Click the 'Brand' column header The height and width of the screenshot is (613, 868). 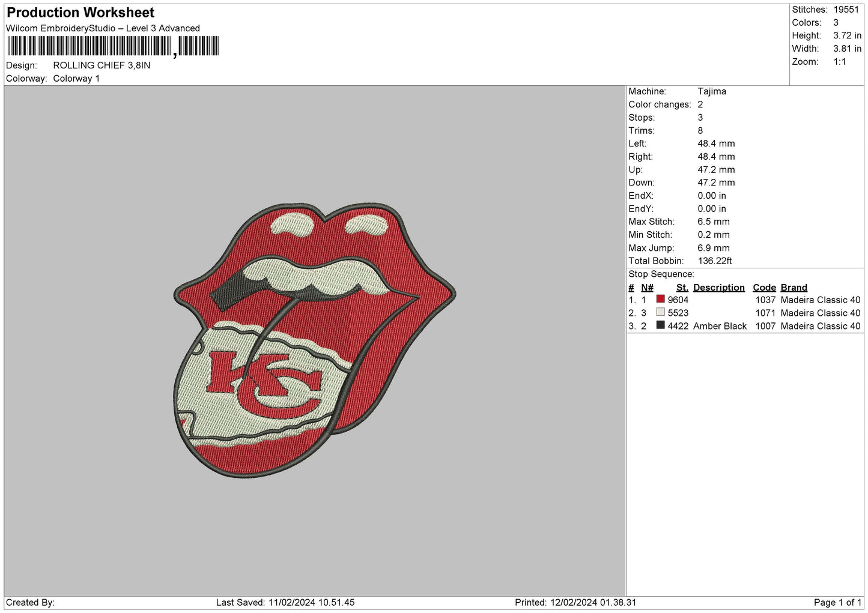(x=794, y=288)
